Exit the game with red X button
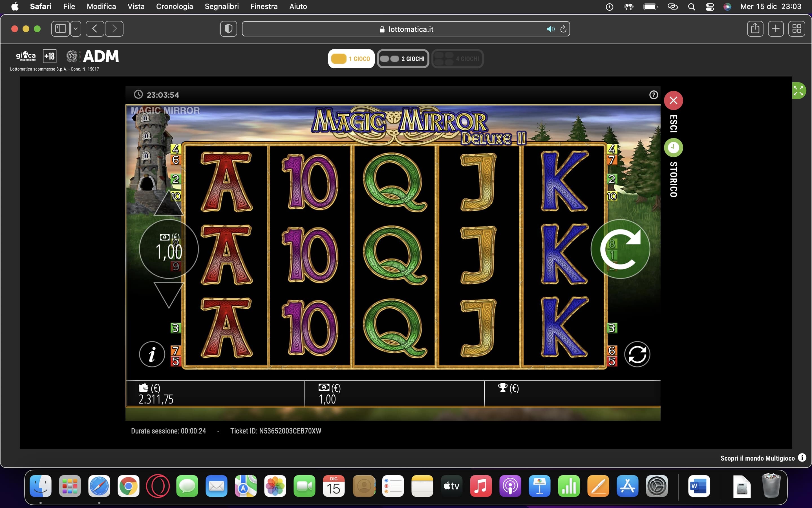Screen dimensions: 812x508 673,100
